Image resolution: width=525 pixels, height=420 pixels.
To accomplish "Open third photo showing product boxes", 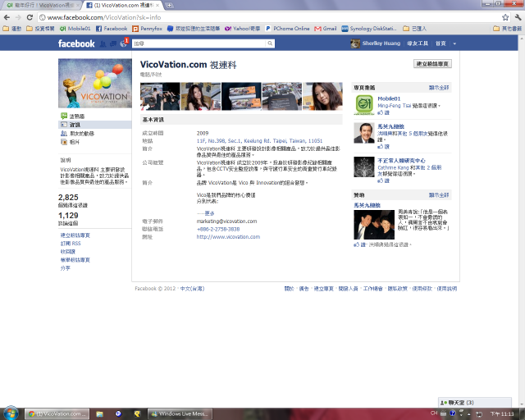I will (x=241, y=97).
